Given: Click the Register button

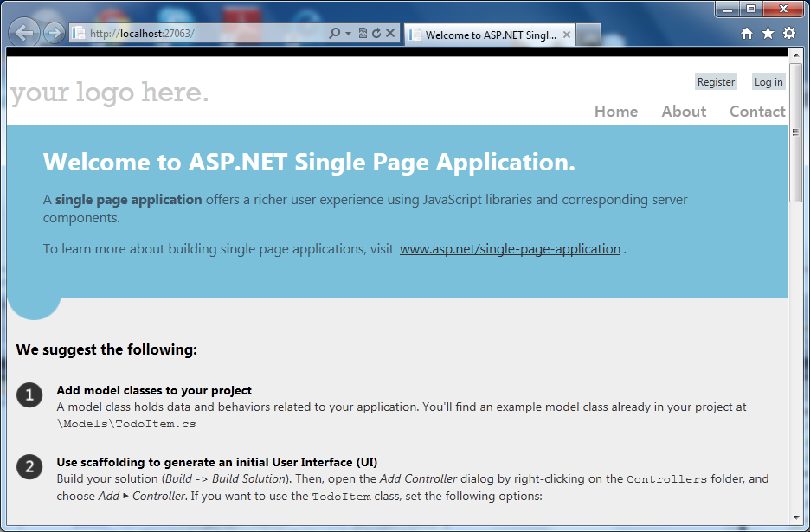Looking at the screenshot, I should [x=716, y=81].
